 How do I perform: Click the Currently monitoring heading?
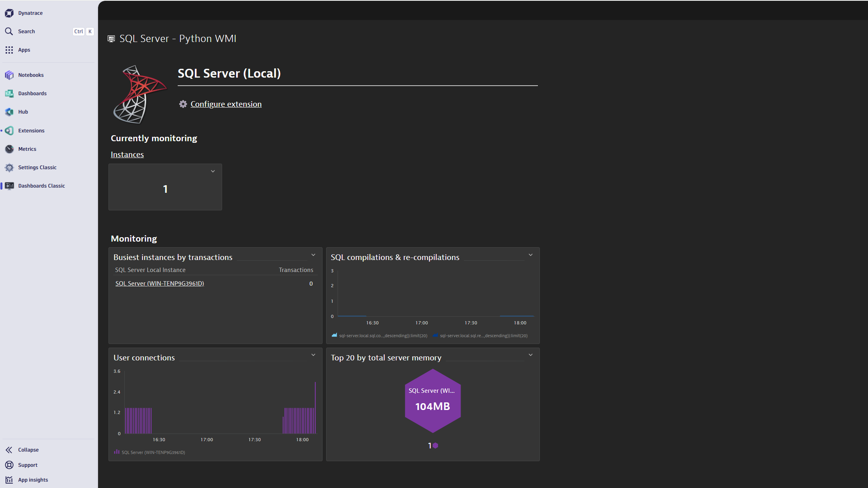(154, 138)
